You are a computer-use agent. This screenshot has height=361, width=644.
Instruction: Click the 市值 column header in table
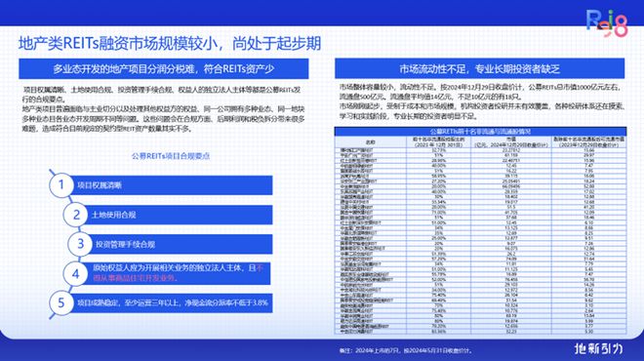click(x=511, y=142)
